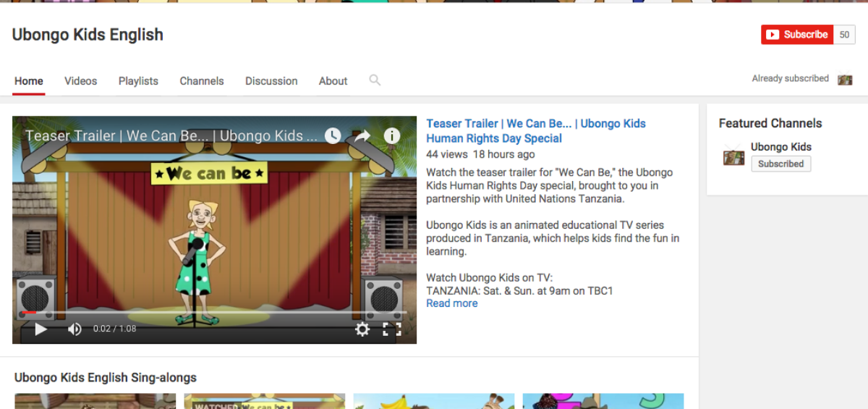Open the fourth sing-along thumbnail with number 3
This screenshot has width=868, height=409.
(x=603, y=401)
